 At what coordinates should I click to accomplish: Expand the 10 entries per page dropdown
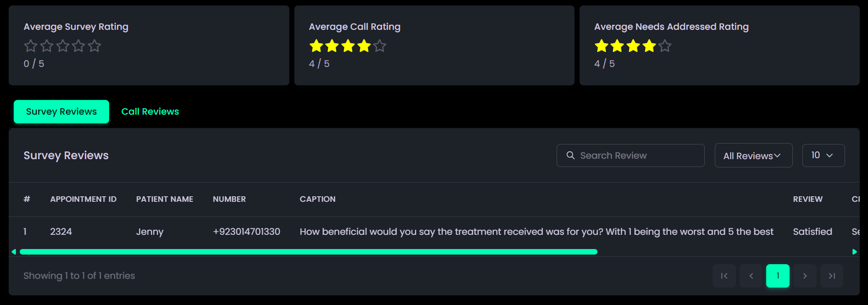point(823,155)
